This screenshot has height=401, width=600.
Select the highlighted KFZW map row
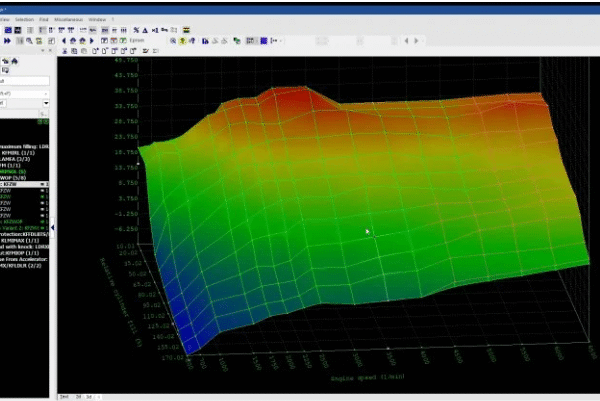tap(24, 184)
